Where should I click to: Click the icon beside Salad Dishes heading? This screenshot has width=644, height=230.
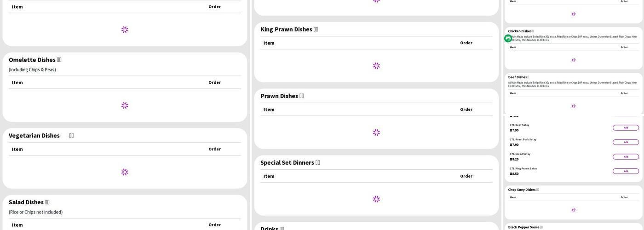coord(47,202)
